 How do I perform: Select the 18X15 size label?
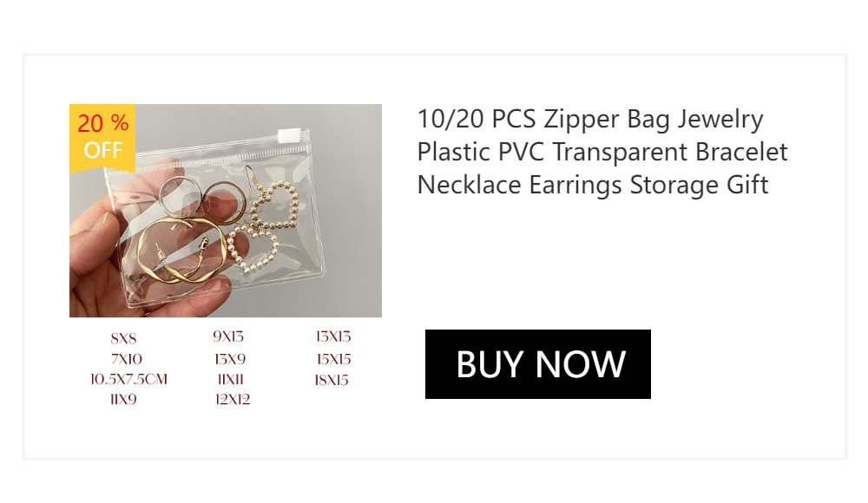[x=332, y=380]
